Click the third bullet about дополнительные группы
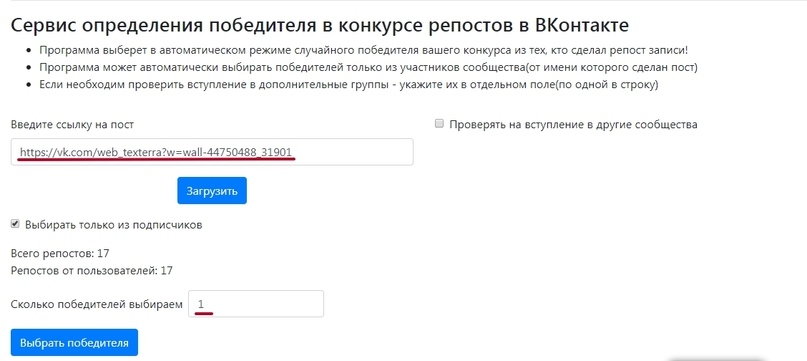The height and width of the screenshot is (361, 807). [x=349, y=84]
